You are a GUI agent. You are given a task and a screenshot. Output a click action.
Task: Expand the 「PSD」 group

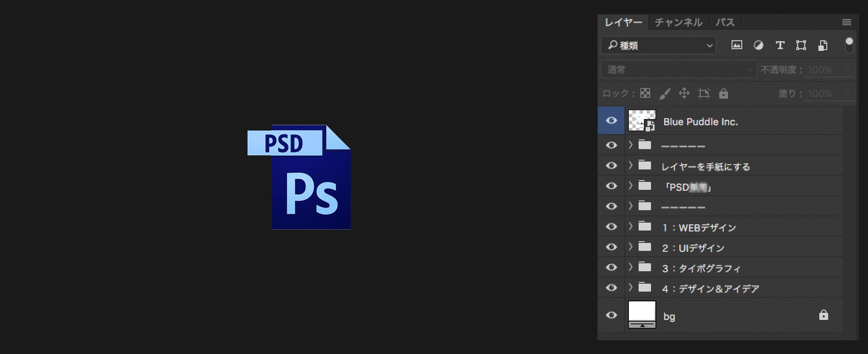[x=631, y=186]
